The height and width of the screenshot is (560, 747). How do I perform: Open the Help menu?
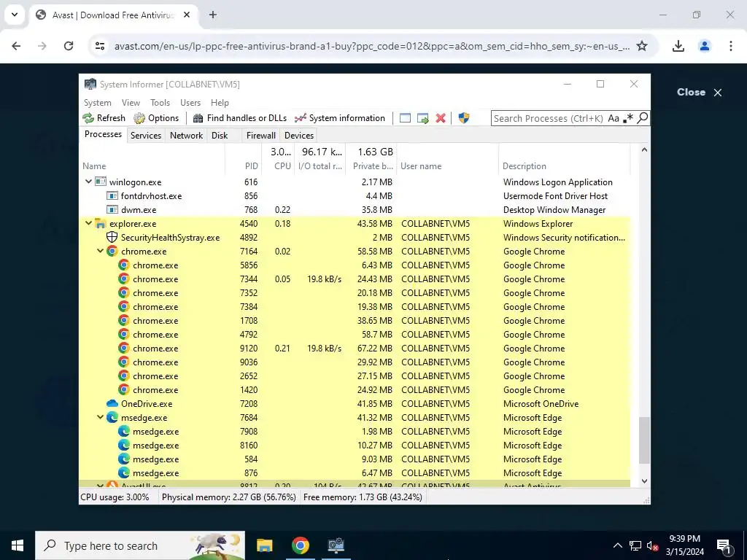tap(220, 103)
